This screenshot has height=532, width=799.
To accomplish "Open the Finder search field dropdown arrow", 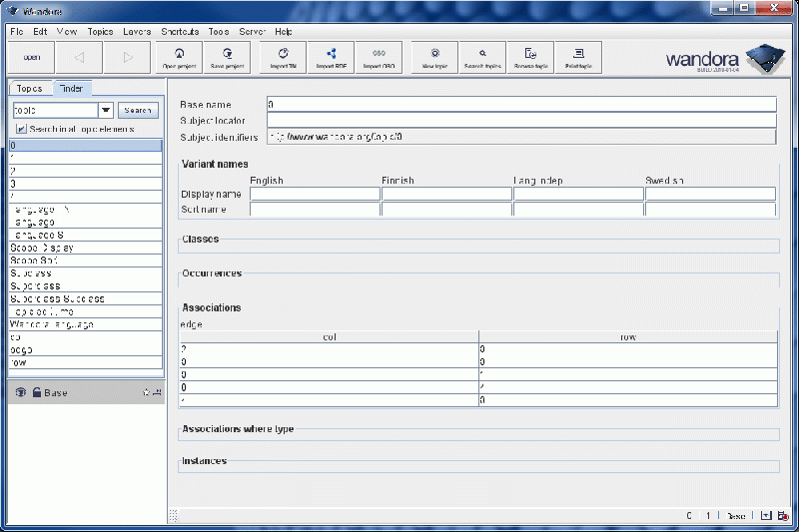I will pyautogui.click(x=105, y=111).
